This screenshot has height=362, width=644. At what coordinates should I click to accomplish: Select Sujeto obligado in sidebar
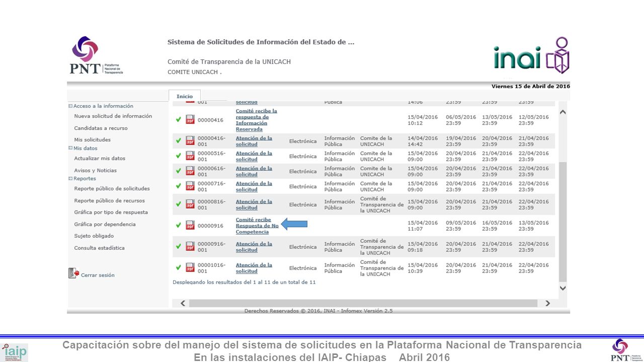[94, 236]
